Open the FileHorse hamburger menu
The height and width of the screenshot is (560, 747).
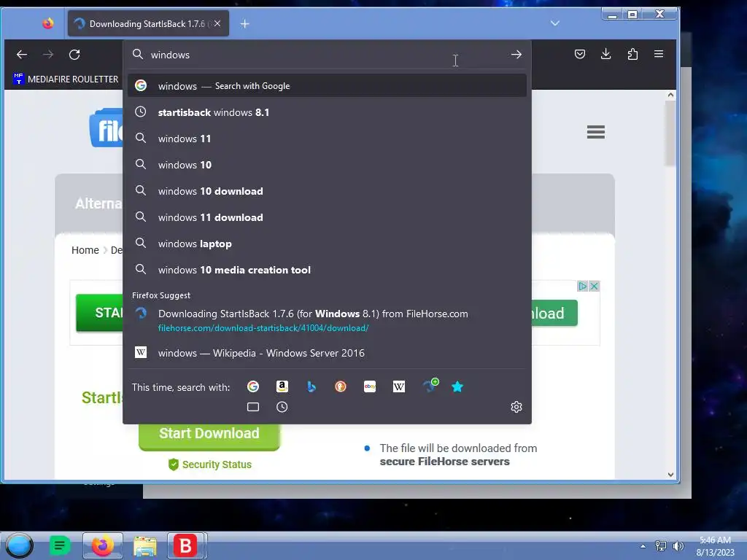[x=596, y=132]
